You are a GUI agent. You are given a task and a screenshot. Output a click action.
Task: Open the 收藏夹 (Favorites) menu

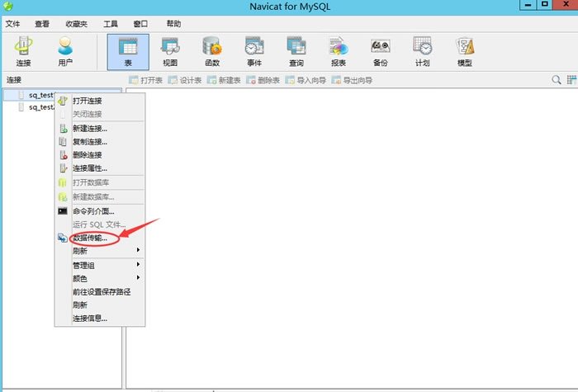point(76,24)
